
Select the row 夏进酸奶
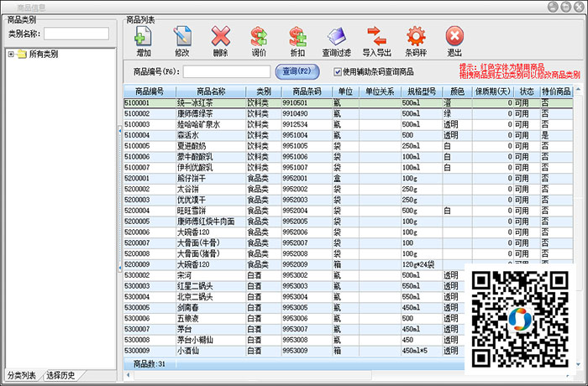(348, 146)
